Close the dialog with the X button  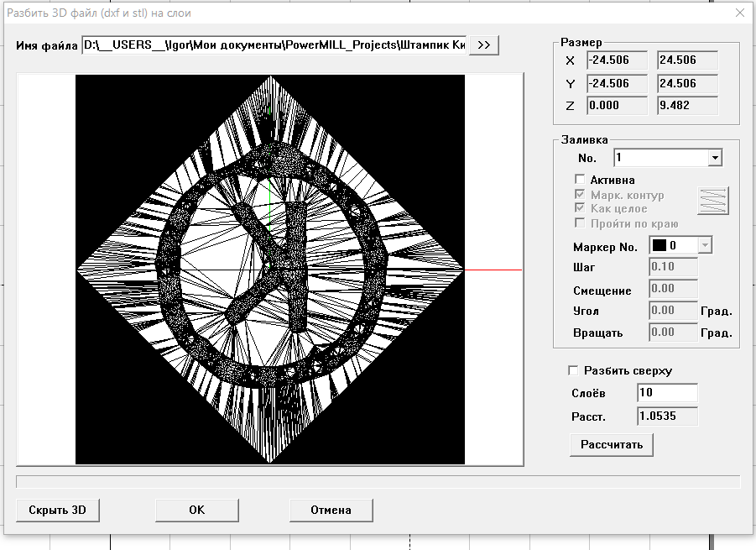(739, 13)
